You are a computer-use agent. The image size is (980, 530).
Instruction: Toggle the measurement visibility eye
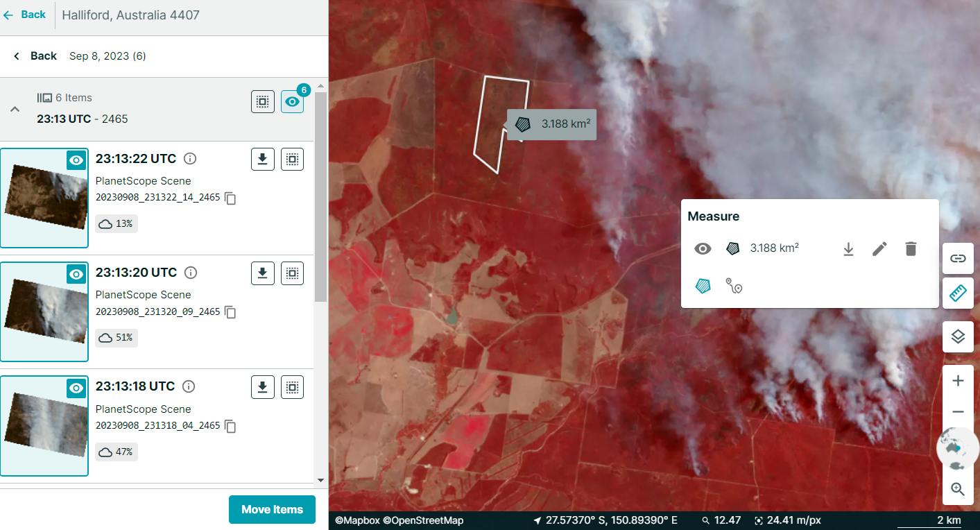pos(703,248)
